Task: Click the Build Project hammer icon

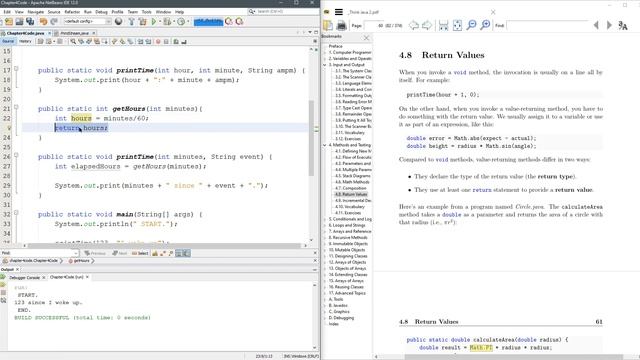Action: (131, 21)
